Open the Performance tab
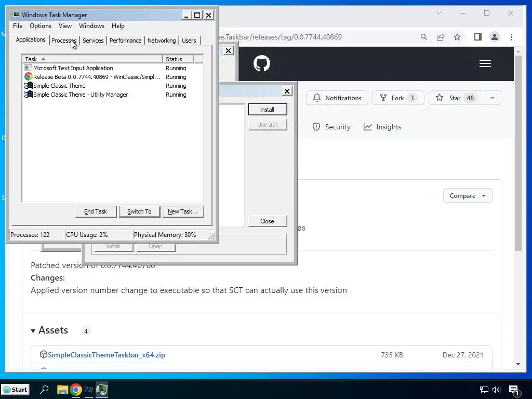 [x=125, y=41]
